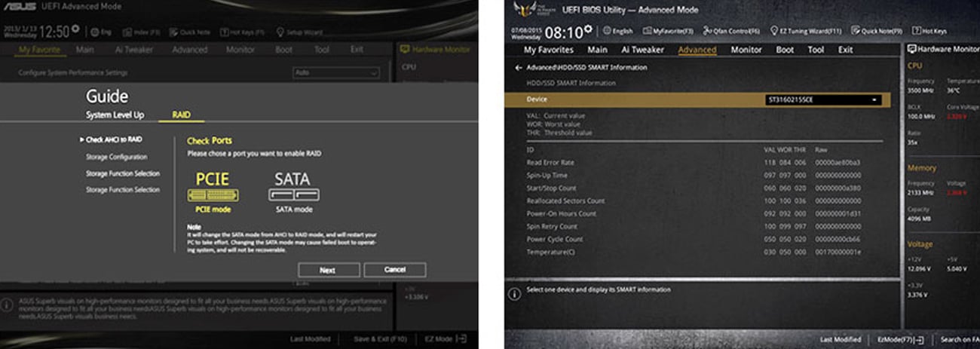The image size is (980, 349).
Task: Open Hot Keys in the right BIOS toolbar
Action: click(929, 31)
